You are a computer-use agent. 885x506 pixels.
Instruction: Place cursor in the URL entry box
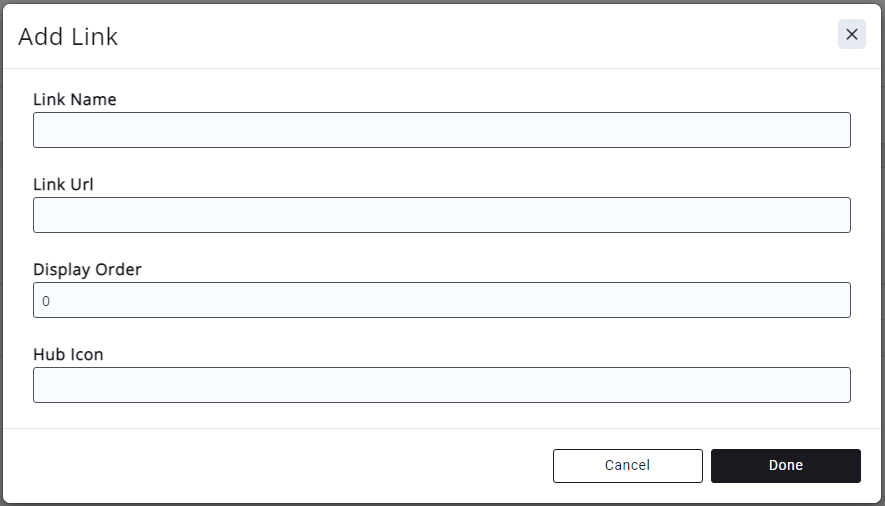coord(441,215)
